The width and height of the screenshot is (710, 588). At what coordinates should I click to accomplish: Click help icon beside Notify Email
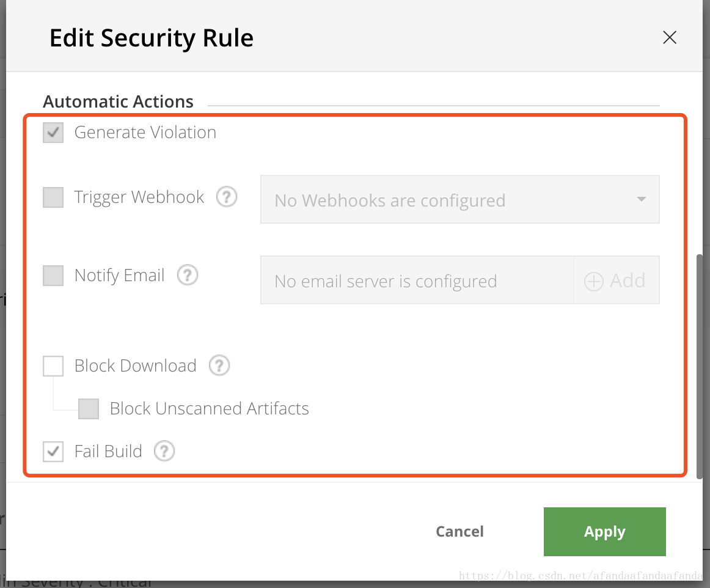point(188,275)
